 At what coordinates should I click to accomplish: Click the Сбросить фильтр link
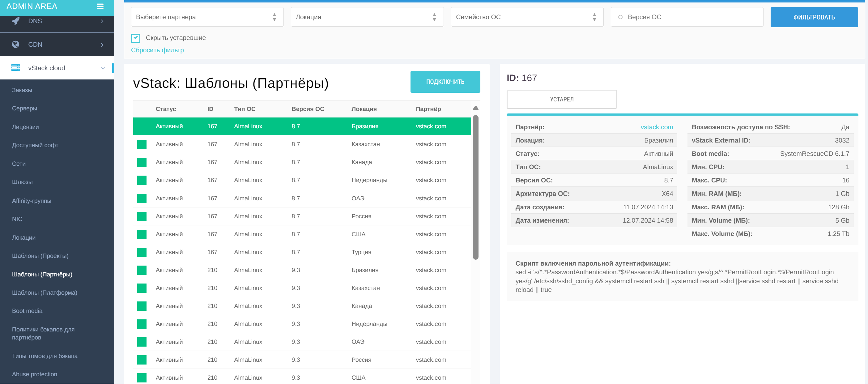(157, 50)
